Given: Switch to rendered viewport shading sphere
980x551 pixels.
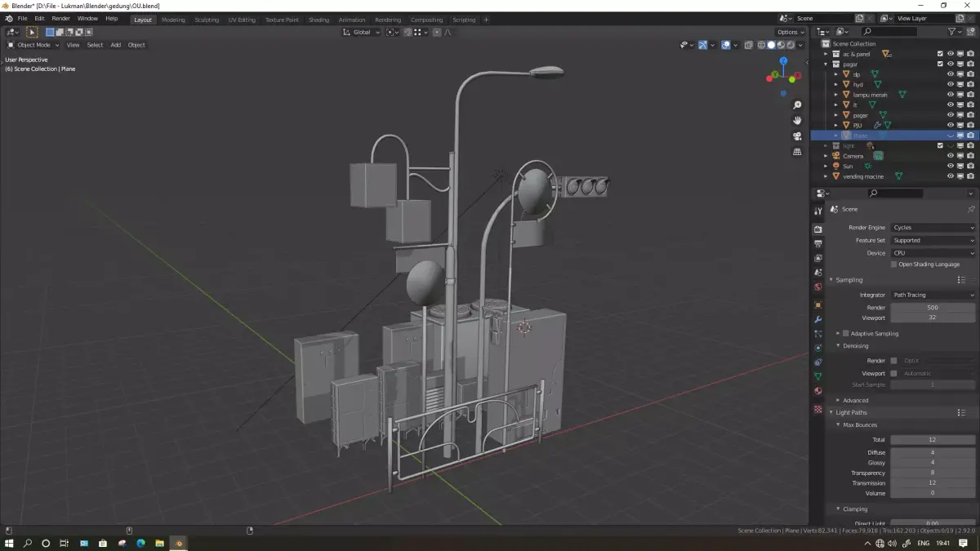Looking at the screenshot, I should tap(791, 45).
